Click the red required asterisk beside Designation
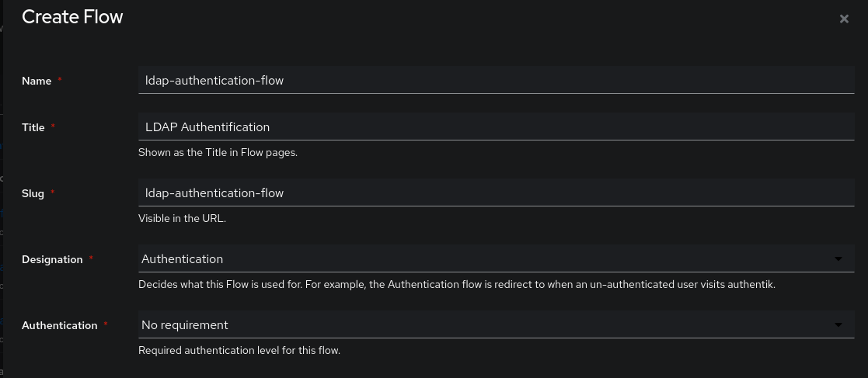 tap(91, 258)
